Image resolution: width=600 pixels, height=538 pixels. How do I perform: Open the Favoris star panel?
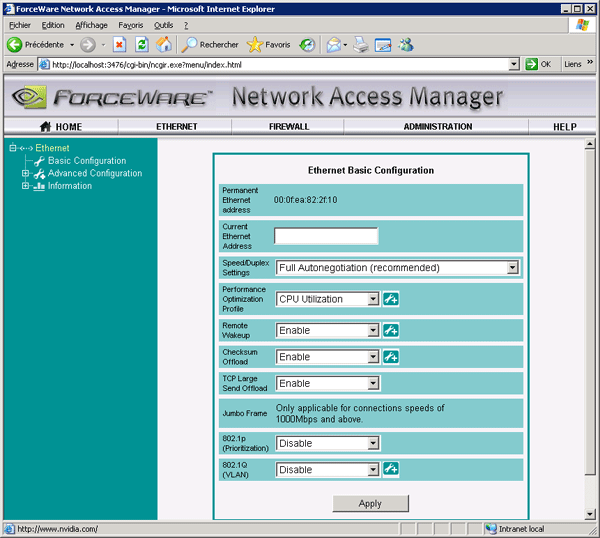pos(269,45)
